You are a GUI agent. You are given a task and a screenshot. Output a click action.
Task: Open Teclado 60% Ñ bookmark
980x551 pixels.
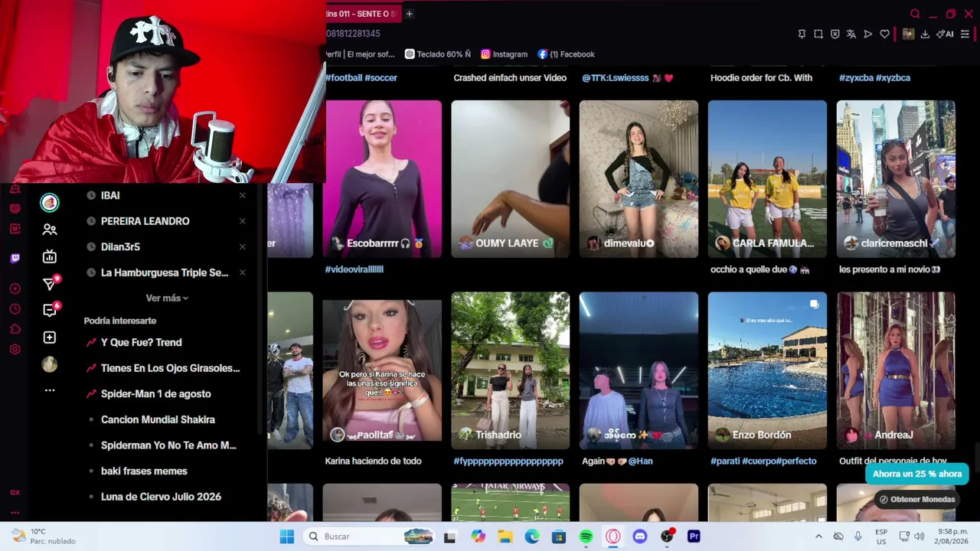438,54
